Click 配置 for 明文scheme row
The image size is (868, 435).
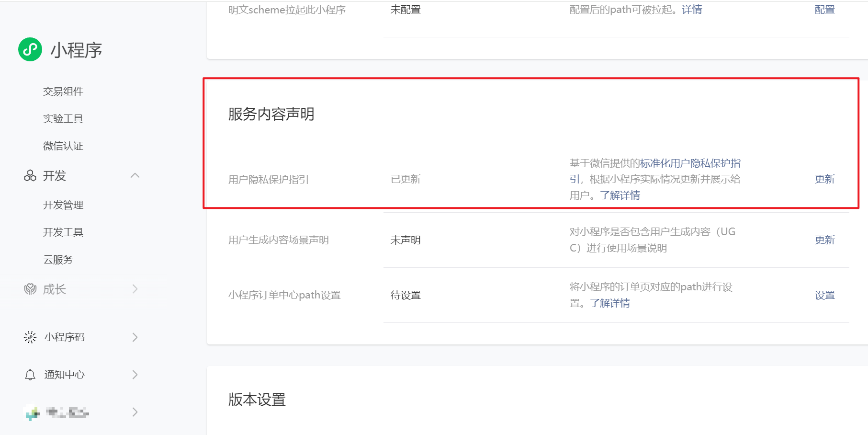[824, 10]
